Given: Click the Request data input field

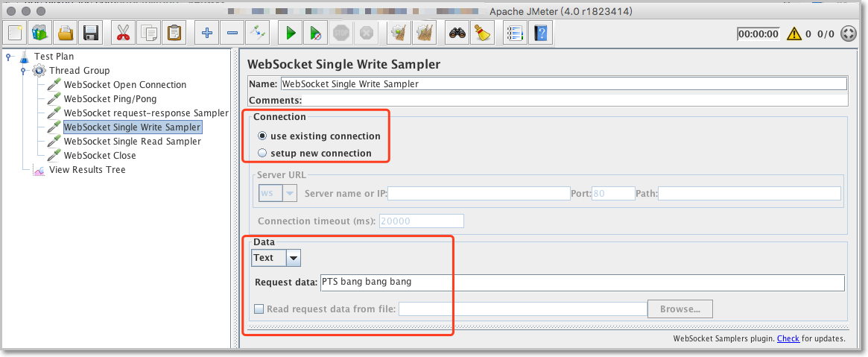Looking at the screenshot, I should point(583,282).
